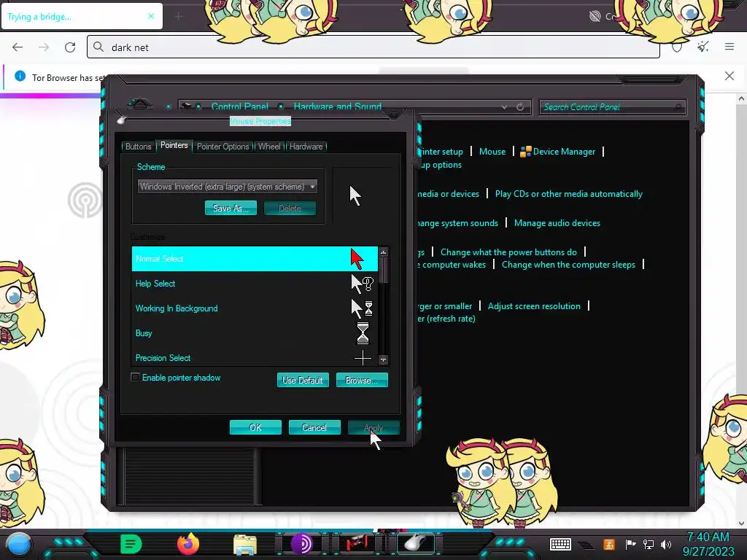Click the Delete scheme button
The width and height of the screenshot is (747, 560).
click(x=290, y=208)
